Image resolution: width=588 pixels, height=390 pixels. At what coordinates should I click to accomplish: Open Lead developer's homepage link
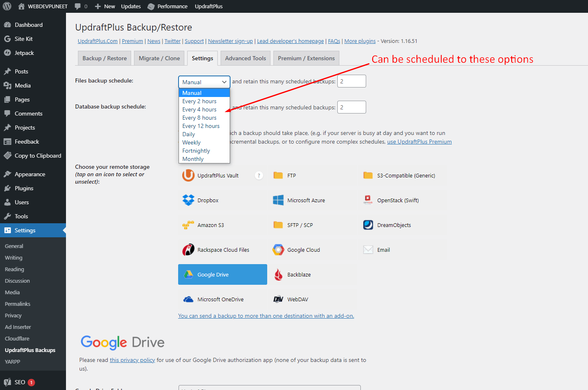click(x=291, y=41)
